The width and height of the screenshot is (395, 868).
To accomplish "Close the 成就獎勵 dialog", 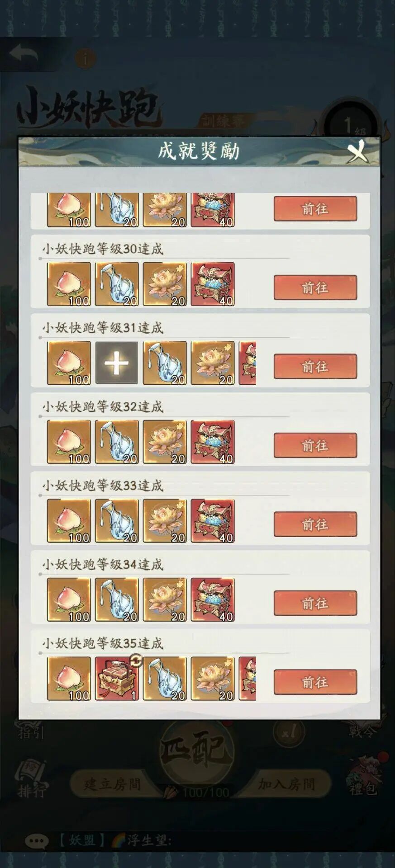I will point(357,151).
